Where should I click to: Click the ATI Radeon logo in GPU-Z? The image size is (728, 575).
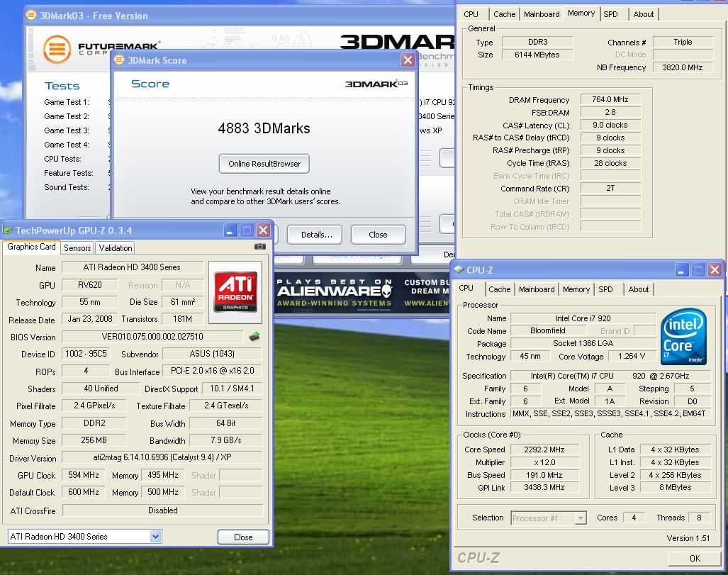235,291
